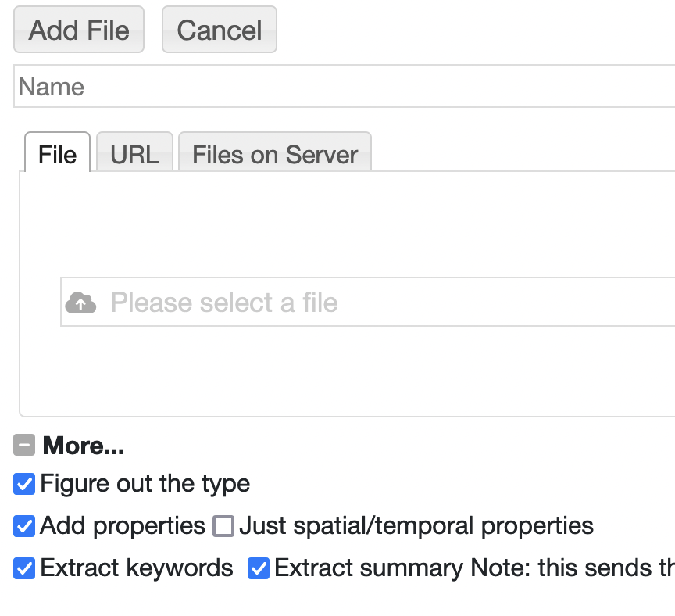Click the 'Figure out the type' label text

145,484
